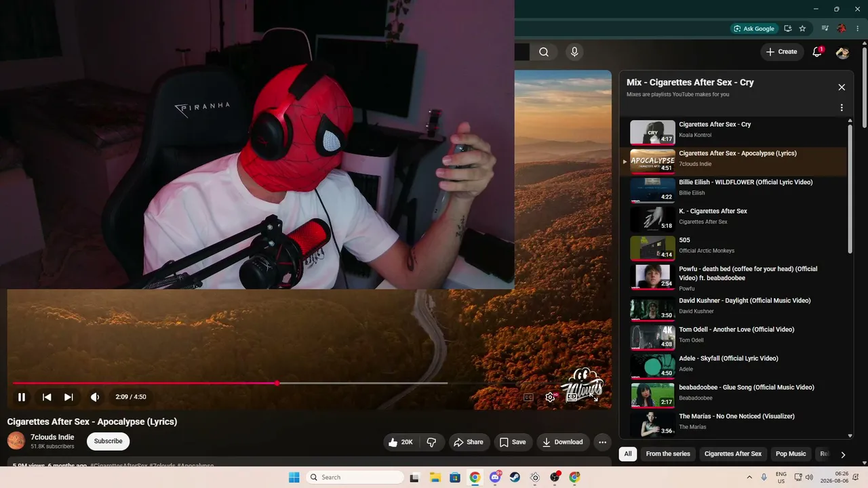
Task: Share the current video
Action: [469, 442]
